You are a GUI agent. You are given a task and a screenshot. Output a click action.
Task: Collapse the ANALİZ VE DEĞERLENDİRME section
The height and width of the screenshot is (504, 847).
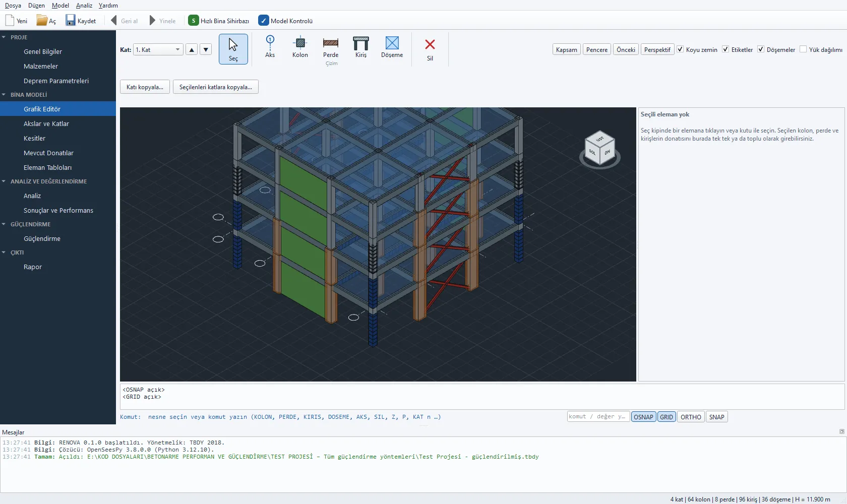4,181
